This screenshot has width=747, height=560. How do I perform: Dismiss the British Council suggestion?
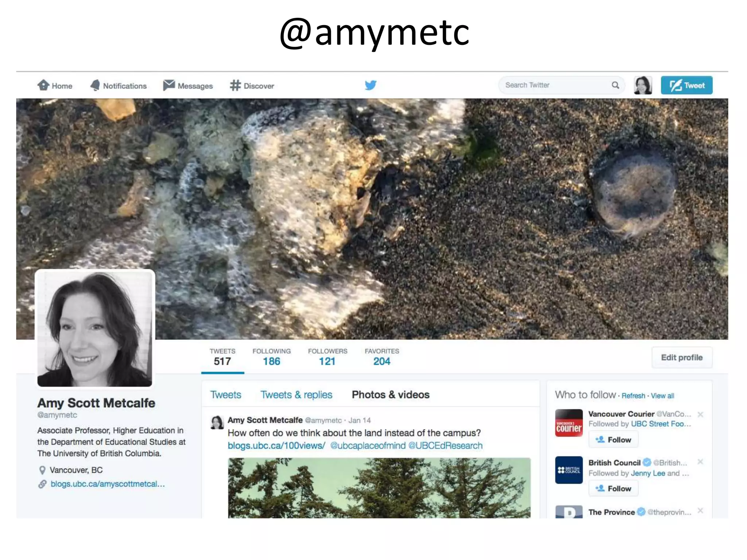pos(700,462)
